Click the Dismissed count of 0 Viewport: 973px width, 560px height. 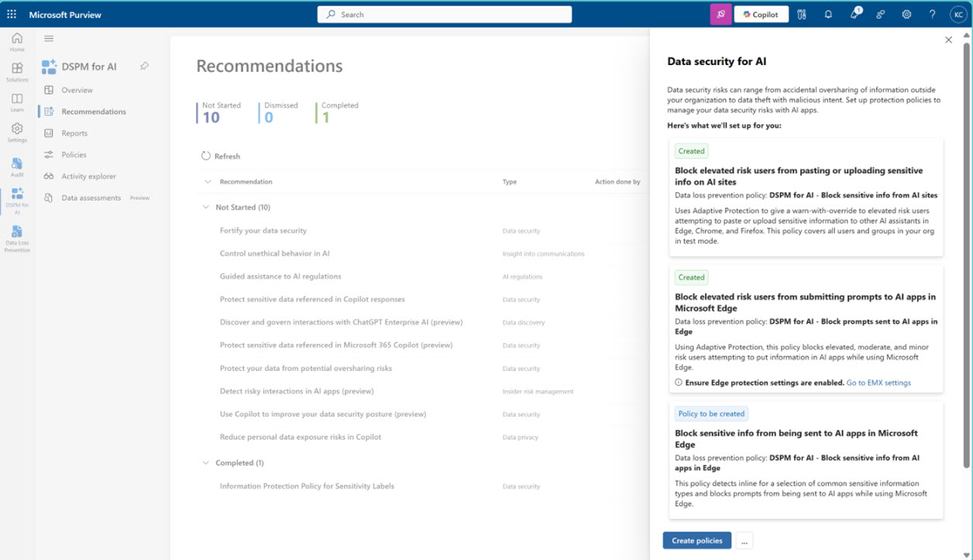point(269,118)
